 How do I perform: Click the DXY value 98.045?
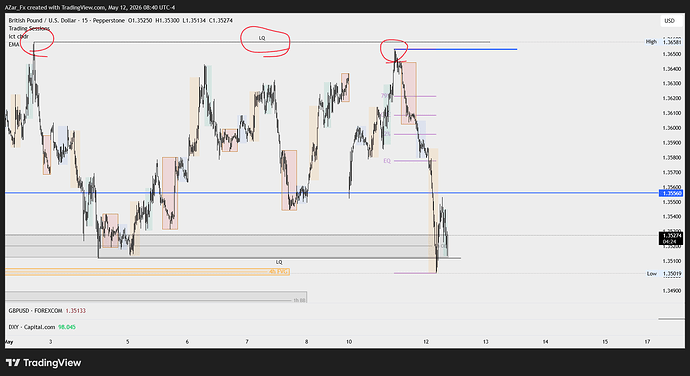click(67, 327)
